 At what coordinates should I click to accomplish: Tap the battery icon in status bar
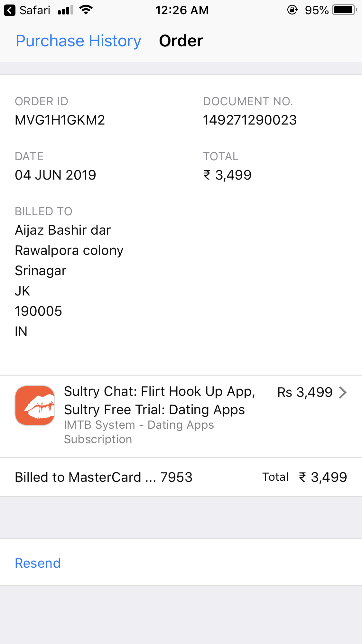(345, 10)
